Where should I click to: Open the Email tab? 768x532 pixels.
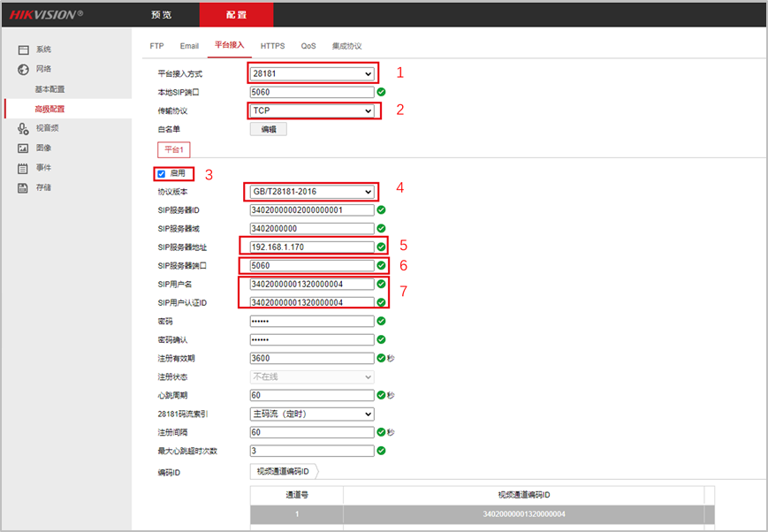pos(189,46)
